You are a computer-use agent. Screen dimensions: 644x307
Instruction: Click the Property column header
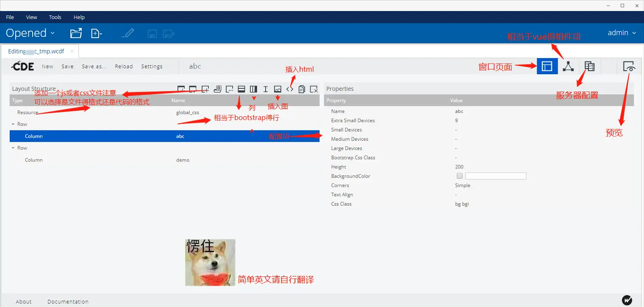coord(336,100)
